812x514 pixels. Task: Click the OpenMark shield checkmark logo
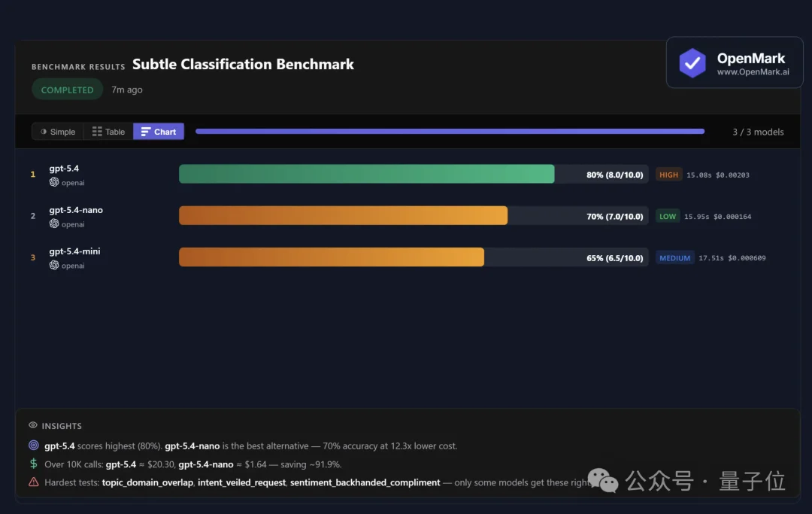pos(692,63)
